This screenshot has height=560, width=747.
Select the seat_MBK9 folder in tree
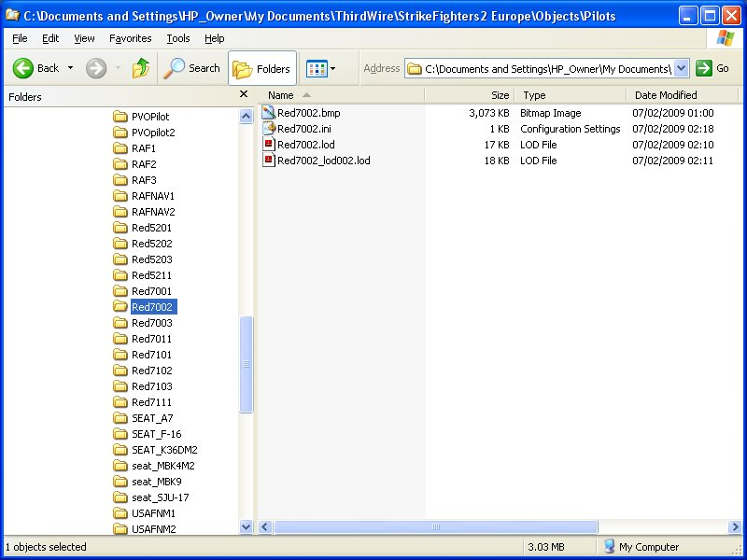(x=157, y=482)
